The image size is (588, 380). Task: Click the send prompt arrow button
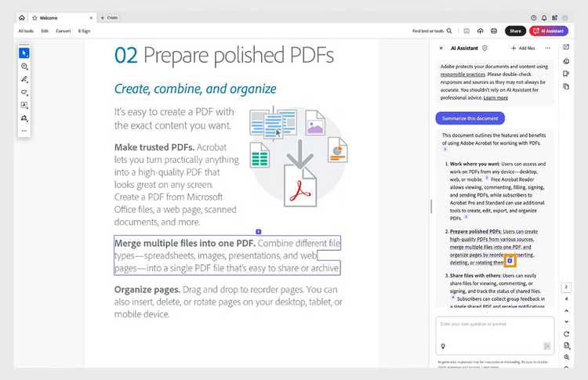tap(546, 346)
